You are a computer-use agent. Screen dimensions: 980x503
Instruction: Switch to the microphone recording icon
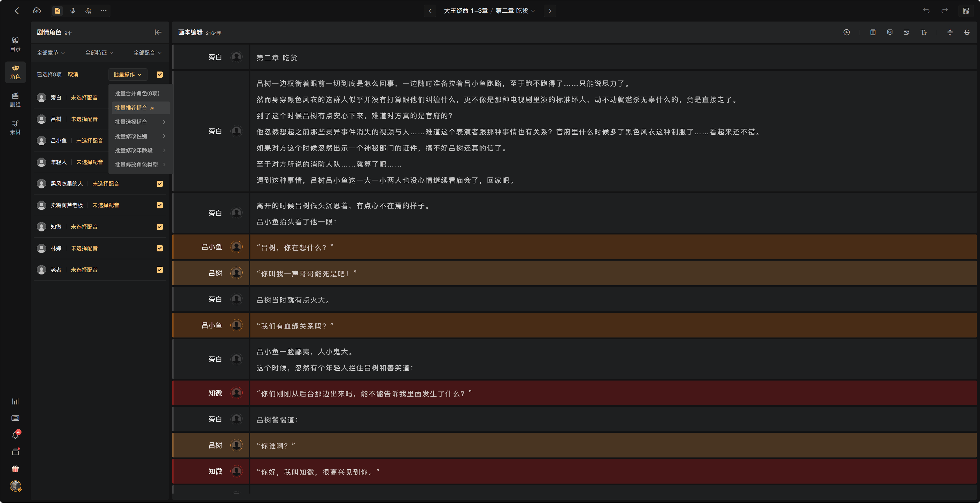point(73,11)
